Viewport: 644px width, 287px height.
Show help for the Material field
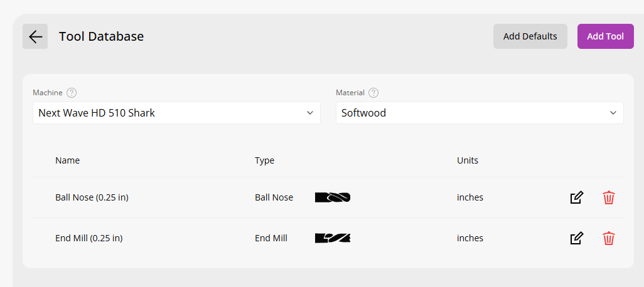[373, 93]
